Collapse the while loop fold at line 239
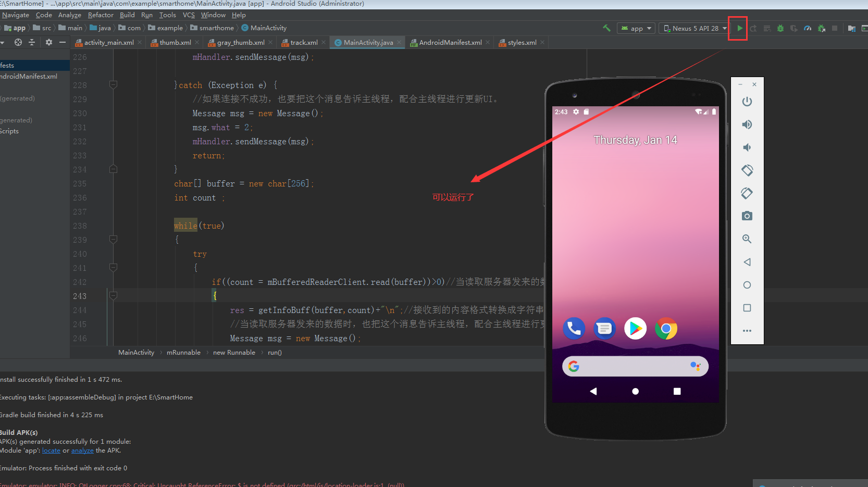868x487 pixels. tap(113, 240)
